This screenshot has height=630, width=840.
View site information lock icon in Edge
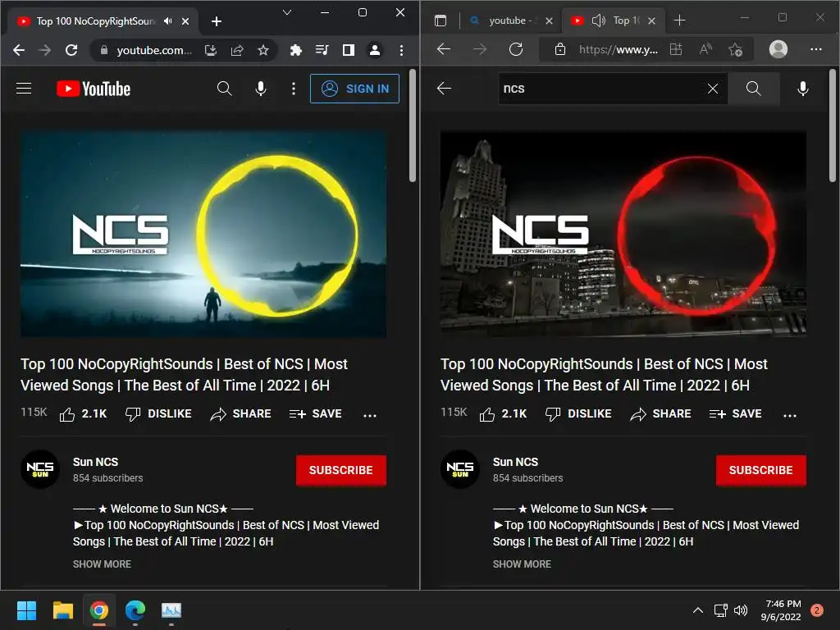(x=559, y=50)
